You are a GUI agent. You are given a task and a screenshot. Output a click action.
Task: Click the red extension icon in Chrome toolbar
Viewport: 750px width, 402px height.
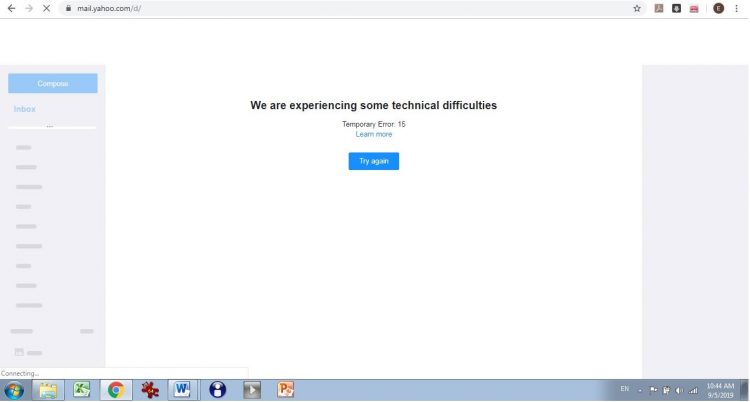click(694, 9)
